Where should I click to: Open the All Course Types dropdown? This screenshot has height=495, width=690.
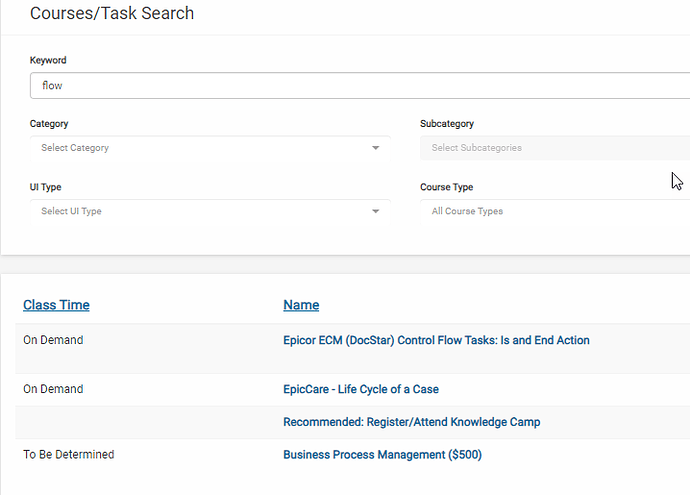click(x=555, y=211)
